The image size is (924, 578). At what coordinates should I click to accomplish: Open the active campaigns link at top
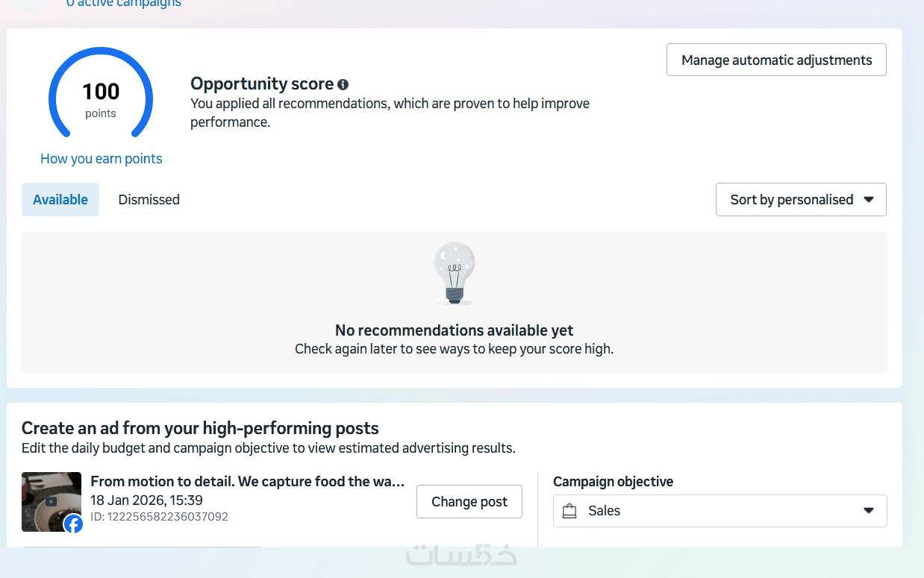point(124,3)
